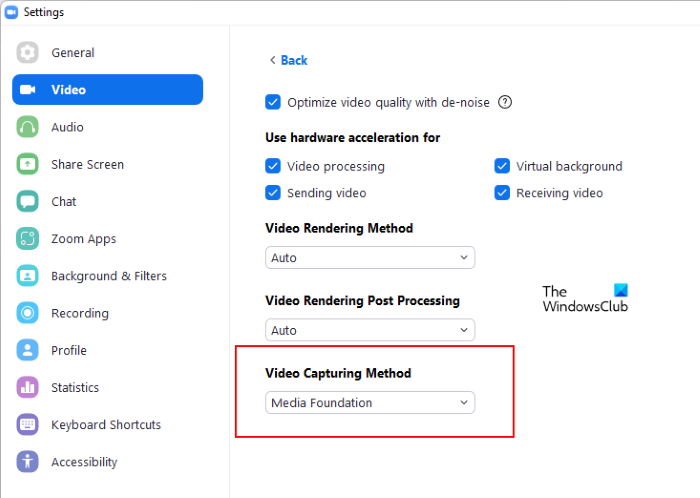Disable Virtual background hardware acceleration
Screen dimensions: 700x498
(502, 166)
